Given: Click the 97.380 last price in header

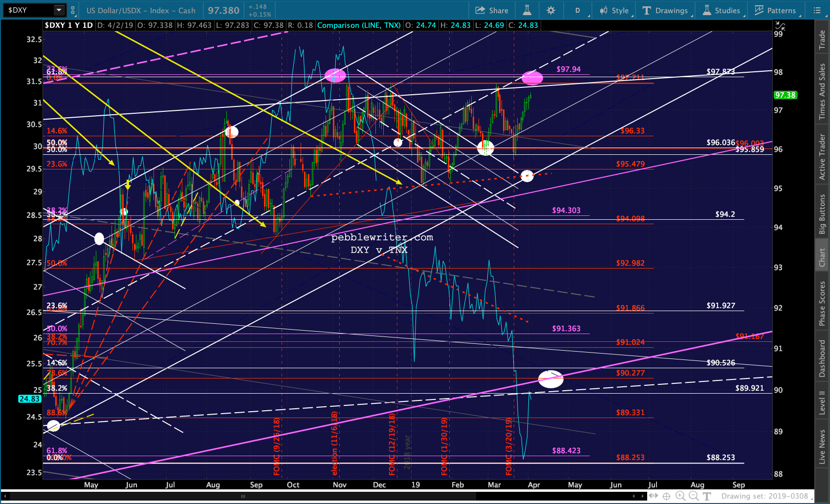Looking at the screenshot, I should tap(224, 10).
